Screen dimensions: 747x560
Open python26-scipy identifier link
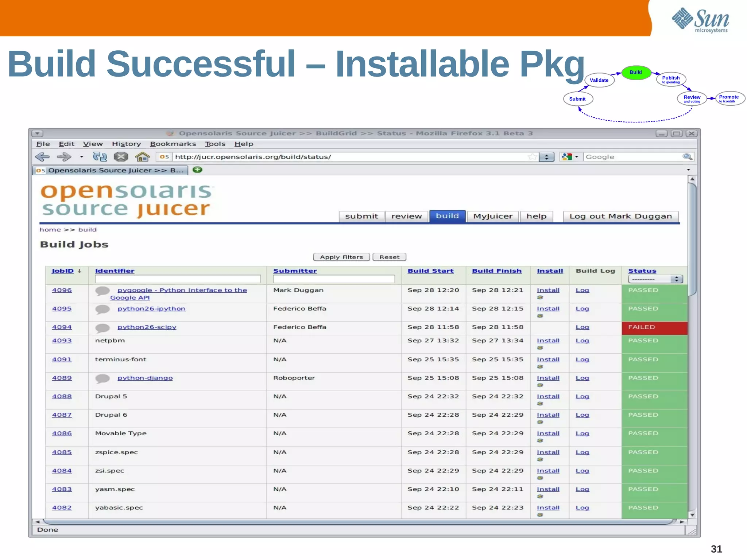(x=147, y=327)
